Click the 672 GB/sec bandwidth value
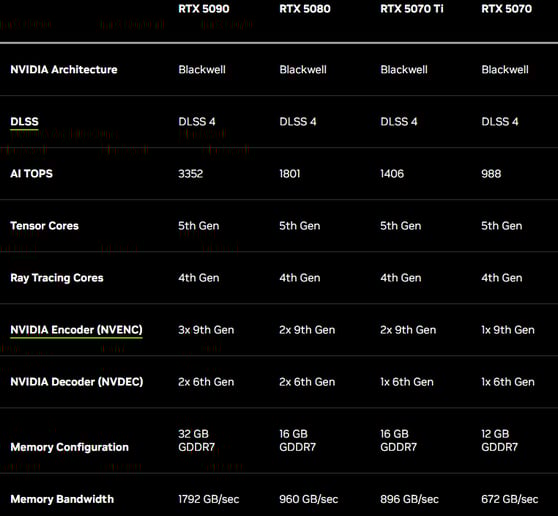This screenshot has height=516, width=558. pos(510,499)
